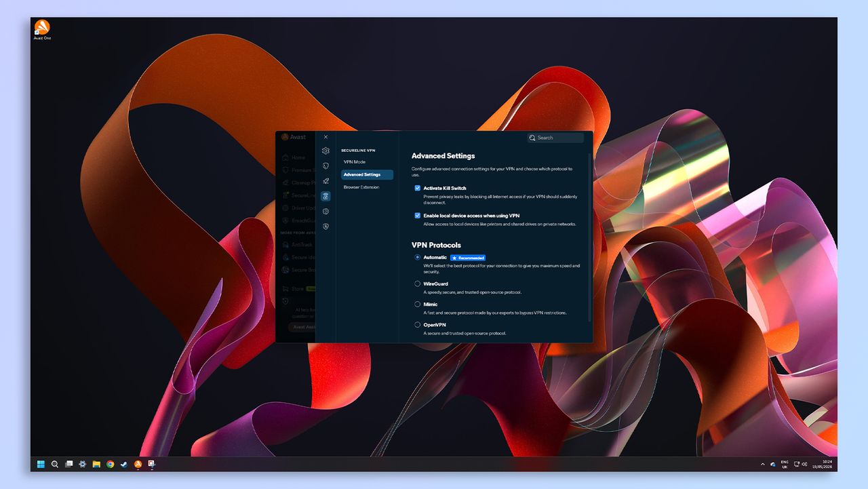Uncheck Activate Kill Switch checkbox
The height and width of the screenshot is (489, 868).
click(418, 188)
